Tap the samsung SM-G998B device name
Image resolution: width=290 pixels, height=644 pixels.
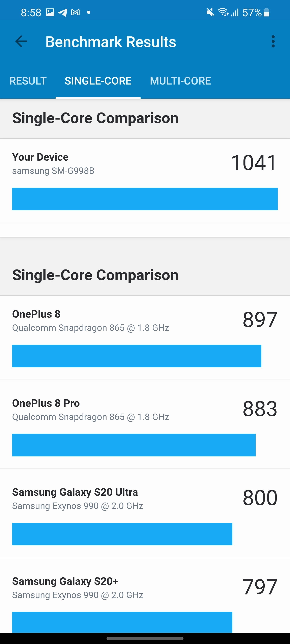click(x=53, y=171)
